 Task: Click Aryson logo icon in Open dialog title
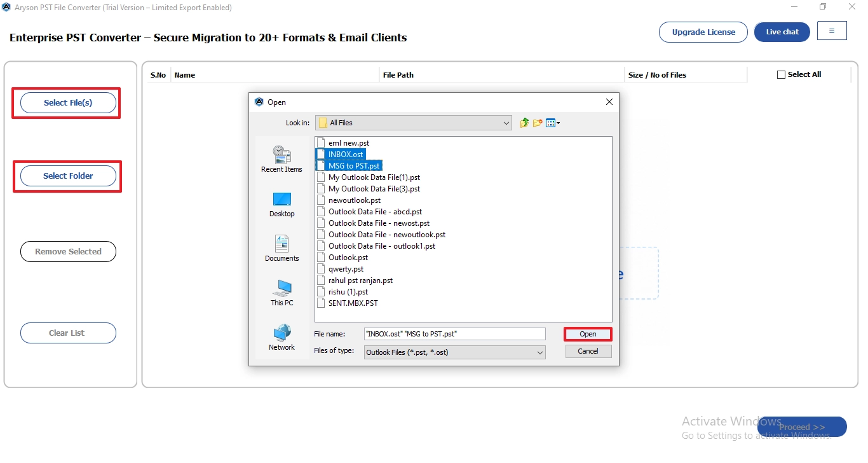(259, 102)
